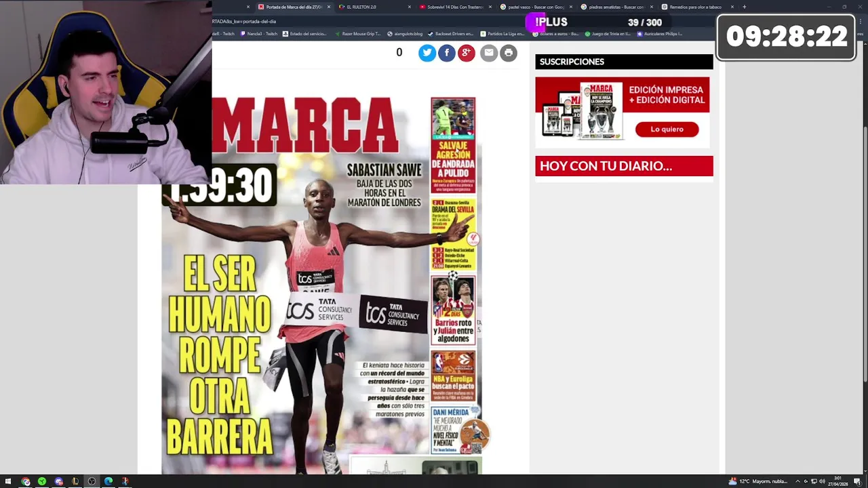The width and height of the screenshot is (868, 488).
Task: Open Juego de Trivia bookmark
Action: tap(607, 33)
